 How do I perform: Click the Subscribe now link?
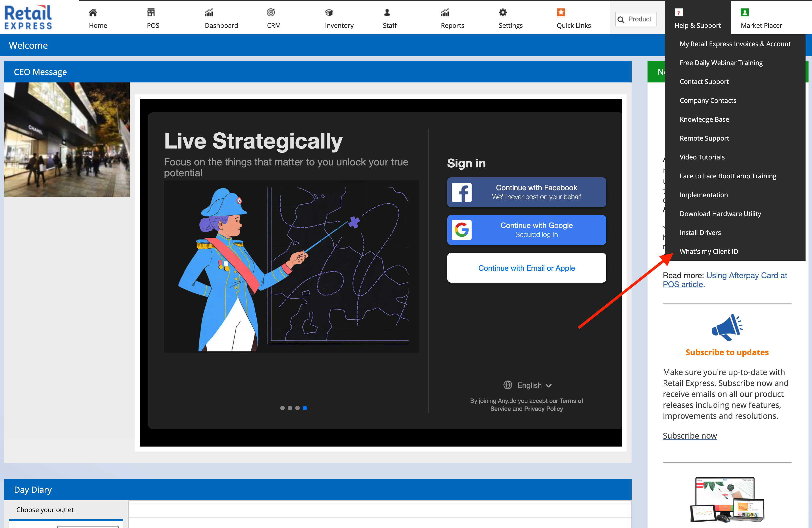click(690, 436)
